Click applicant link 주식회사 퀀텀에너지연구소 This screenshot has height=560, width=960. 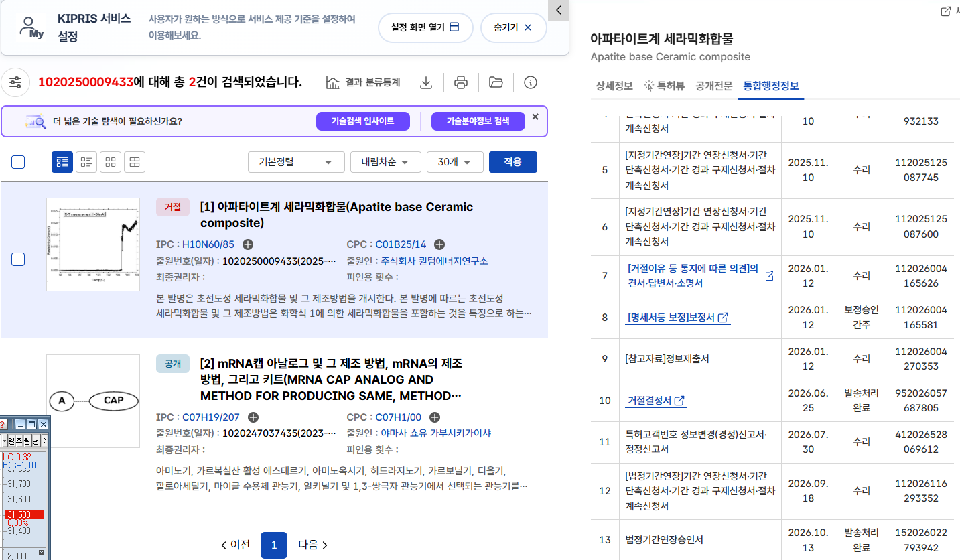coord(434,261)
